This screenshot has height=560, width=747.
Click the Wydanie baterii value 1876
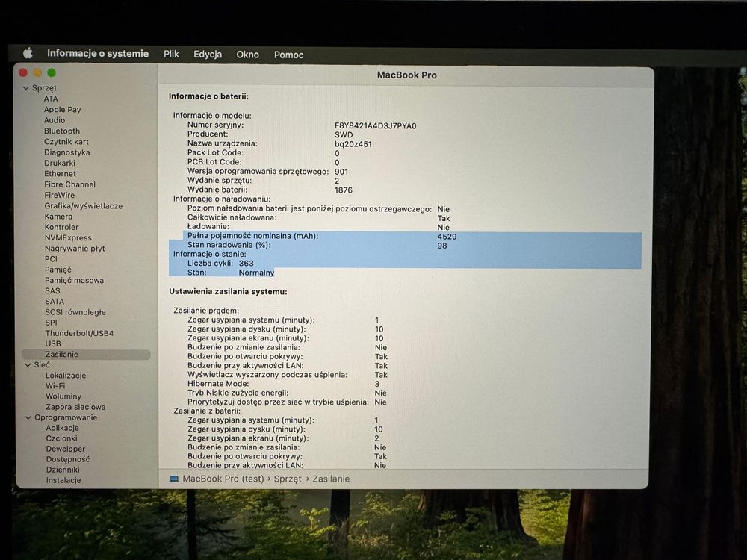[344, 190]
